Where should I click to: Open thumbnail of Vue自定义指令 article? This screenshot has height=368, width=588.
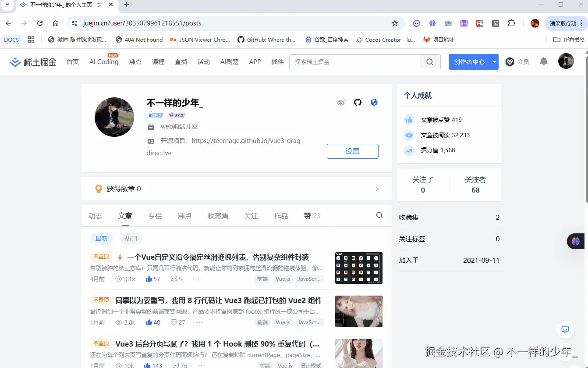click(x=359, y=268)
